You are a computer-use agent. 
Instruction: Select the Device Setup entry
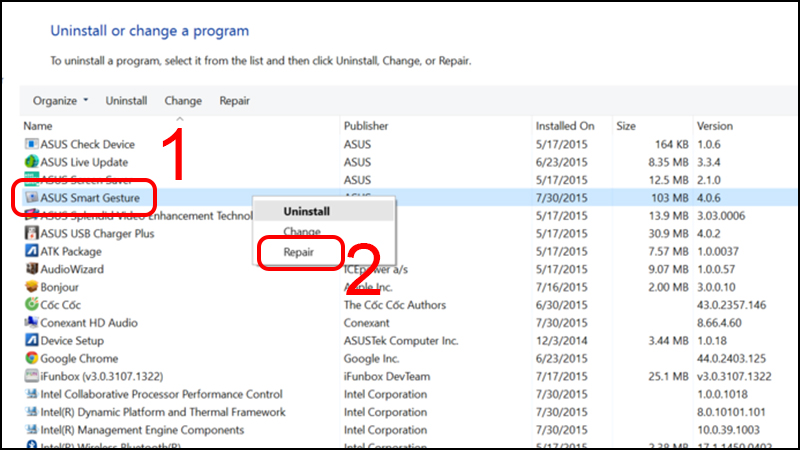tap(72, 341)
